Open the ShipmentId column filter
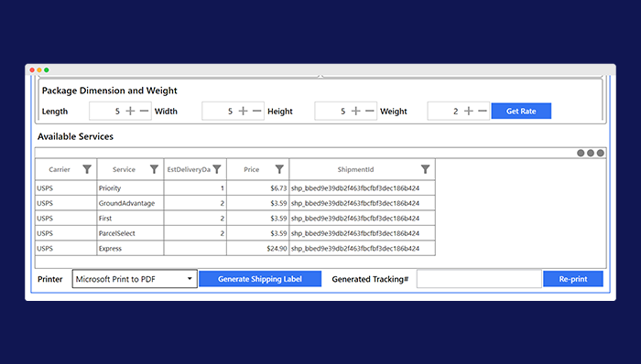The height and width of the screenshot is (364, 641). tap(425, 169)
